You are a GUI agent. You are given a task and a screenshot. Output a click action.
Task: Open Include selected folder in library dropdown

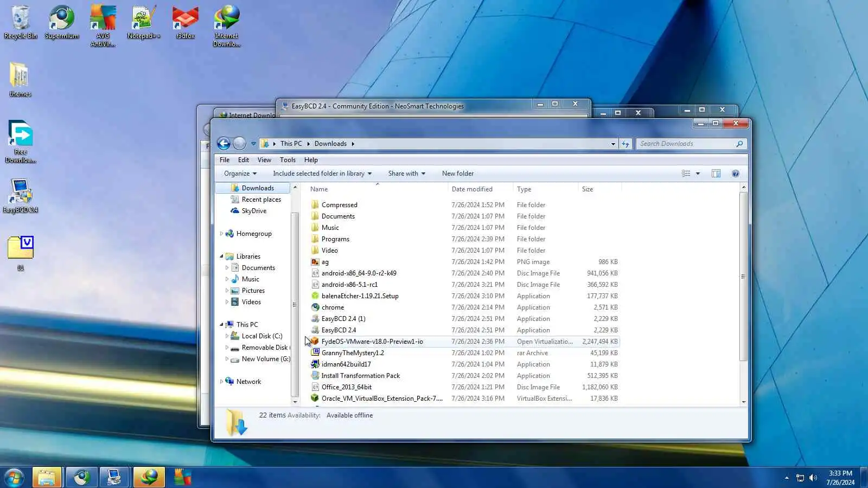[322, 174]
